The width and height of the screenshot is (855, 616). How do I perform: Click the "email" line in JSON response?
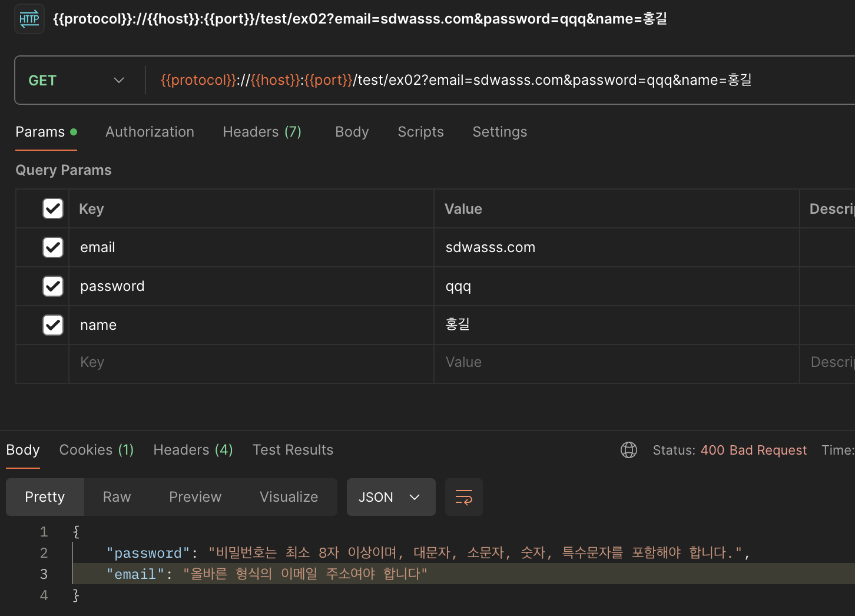267,574
